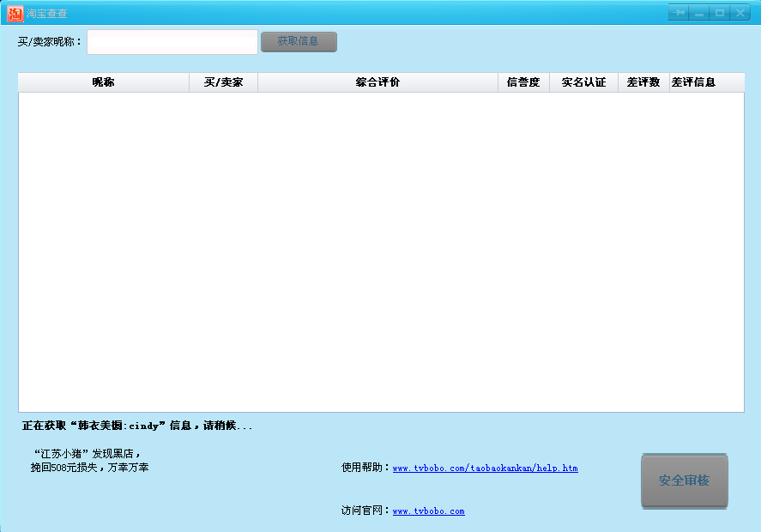Click the 挽回508元损失，万幸万幸 text

(90, 468)
